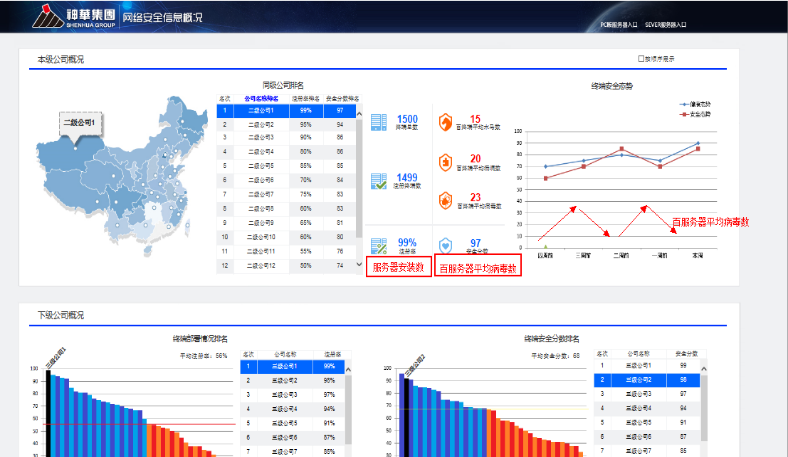The width and height of the screenshot is (788, 457).
Task: Select 三级公司3 row with score 97
Action: click(647, 394)
